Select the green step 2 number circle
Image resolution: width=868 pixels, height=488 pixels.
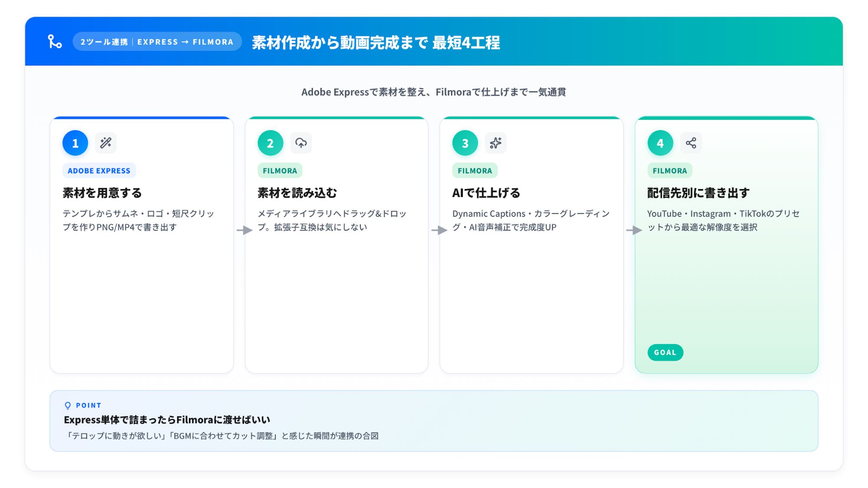[x=270, y=143]
